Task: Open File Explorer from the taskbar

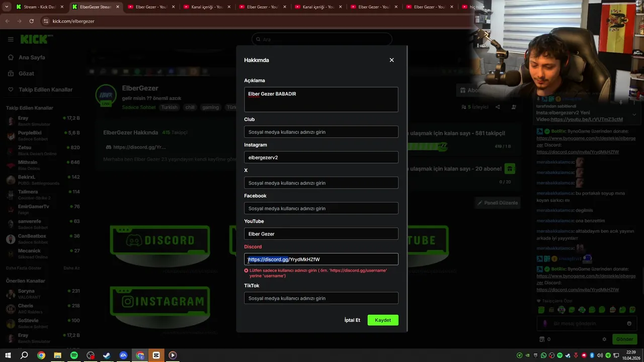Action: 57,355
